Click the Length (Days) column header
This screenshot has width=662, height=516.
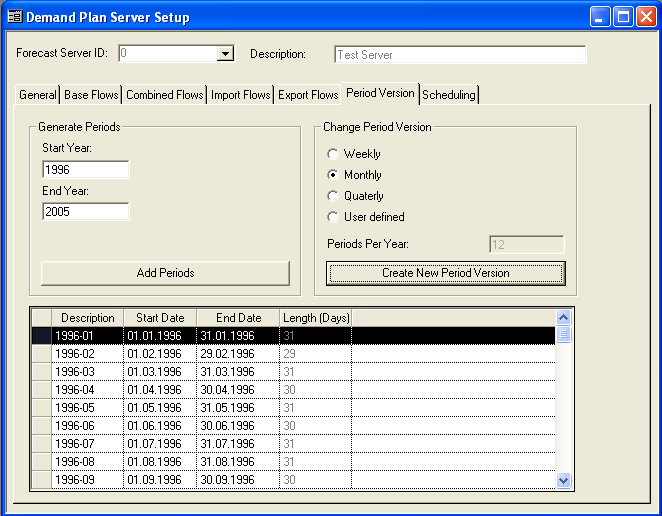[x=316, y=318]
